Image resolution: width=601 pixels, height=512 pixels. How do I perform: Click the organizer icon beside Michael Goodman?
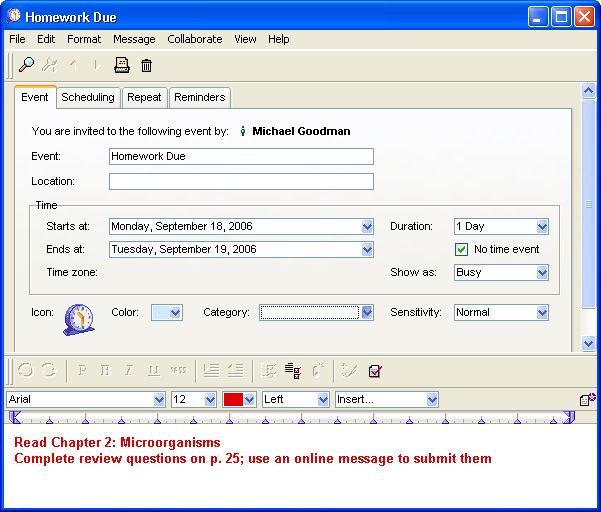pyautogui.click(x=243, y=131)
